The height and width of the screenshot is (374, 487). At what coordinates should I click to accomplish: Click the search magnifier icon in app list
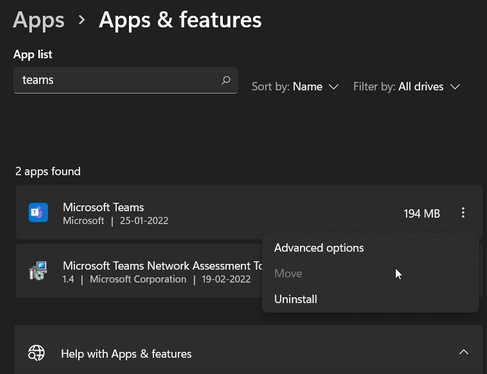pyautogui.click(x=226, y=80)
